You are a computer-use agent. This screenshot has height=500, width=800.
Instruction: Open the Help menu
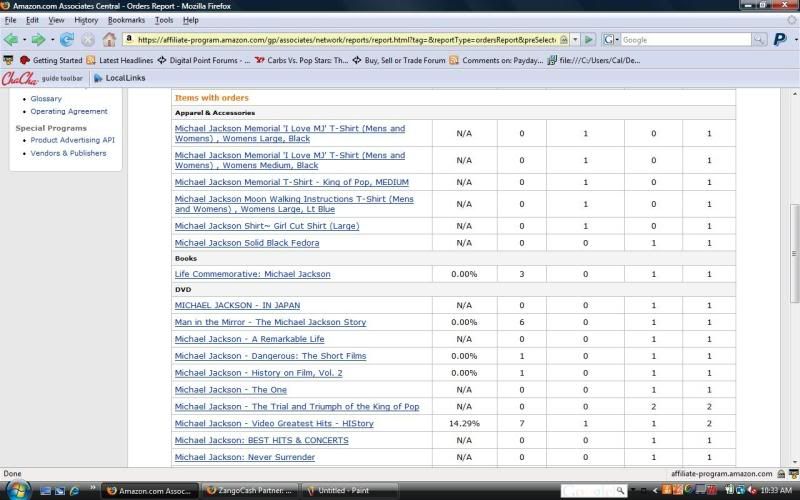click(x=190, y=20)
